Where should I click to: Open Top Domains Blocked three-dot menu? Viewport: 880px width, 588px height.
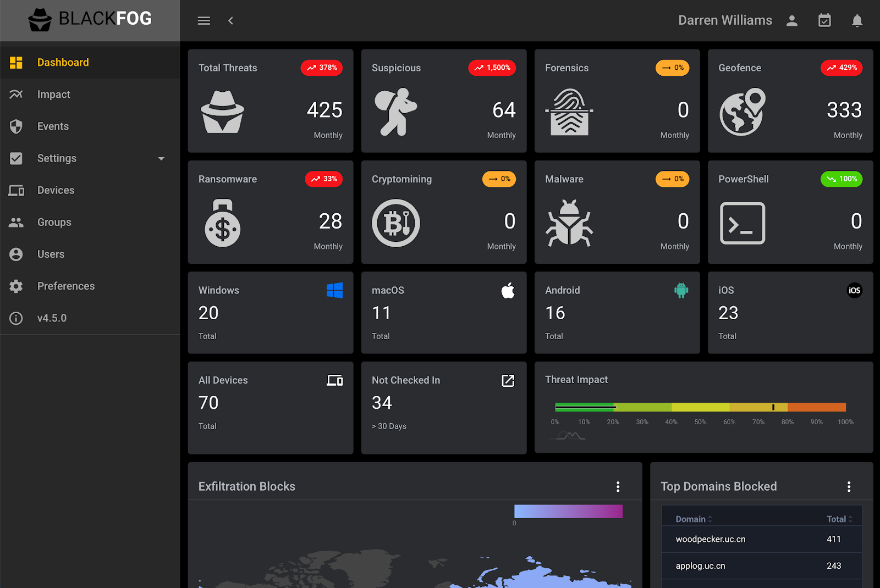click(849, 487)
